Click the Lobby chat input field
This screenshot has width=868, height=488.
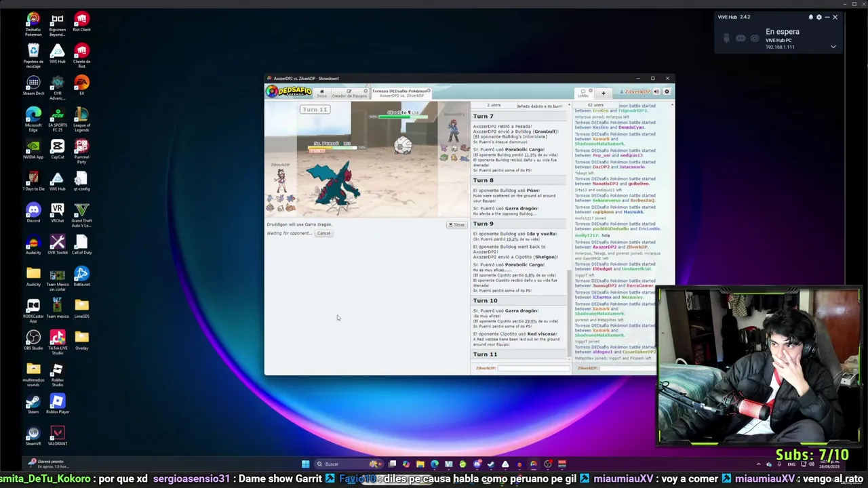pos(627,368)
